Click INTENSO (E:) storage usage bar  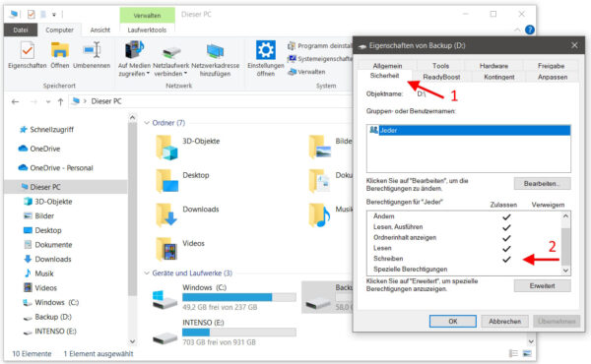239,332
